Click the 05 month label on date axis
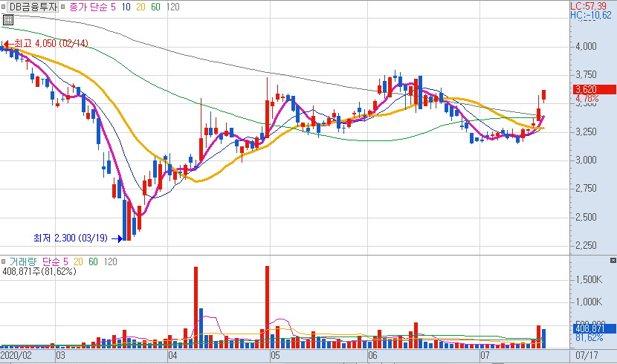The width and height of the screenshot is (617, 364). point(275,356)
